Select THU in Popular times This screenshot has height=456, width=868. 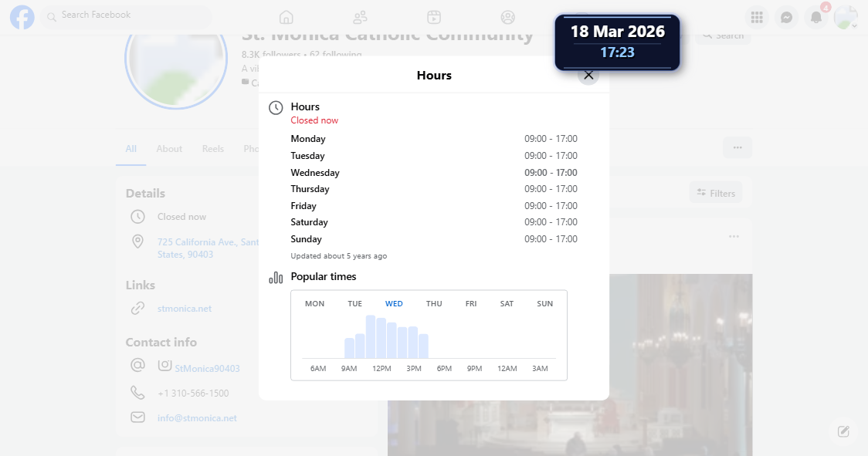(x=434, y=304)
